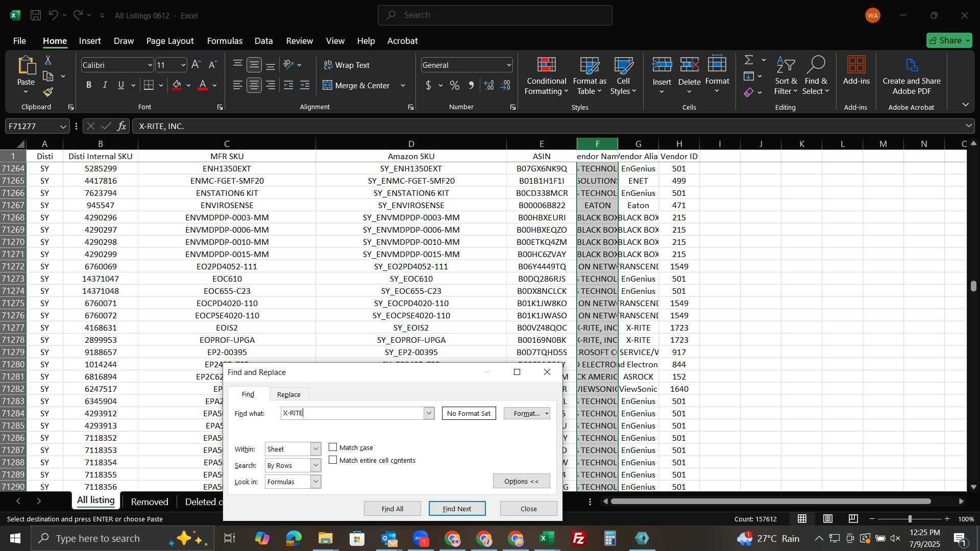980x551 pixels.
Task: Switch to Replace tab in dialog
Action: pos(288,394)
